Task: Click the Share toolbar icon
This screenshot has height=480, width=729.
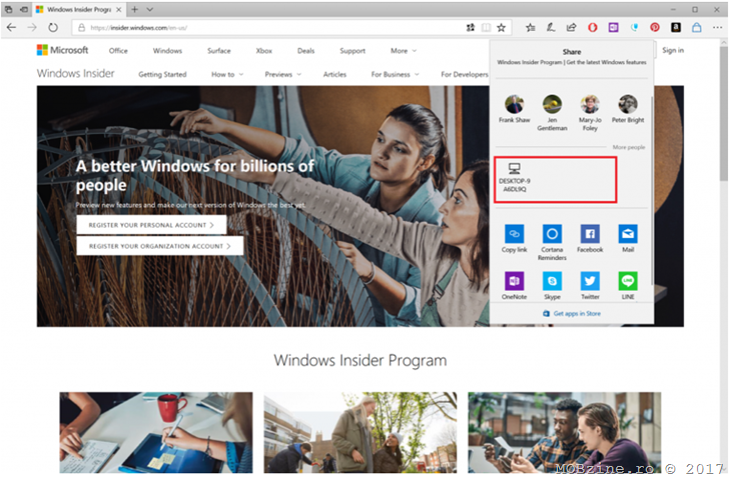Action: 571,27
